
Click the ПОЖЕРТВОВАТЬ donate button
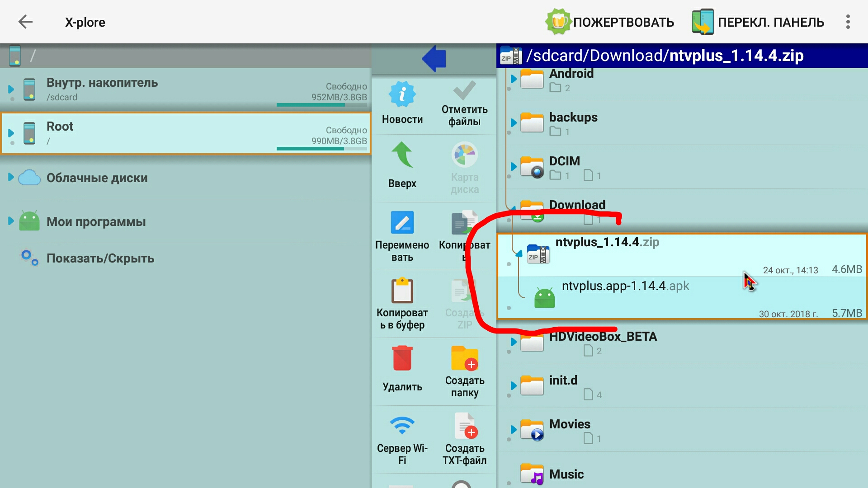coord(610,22)
